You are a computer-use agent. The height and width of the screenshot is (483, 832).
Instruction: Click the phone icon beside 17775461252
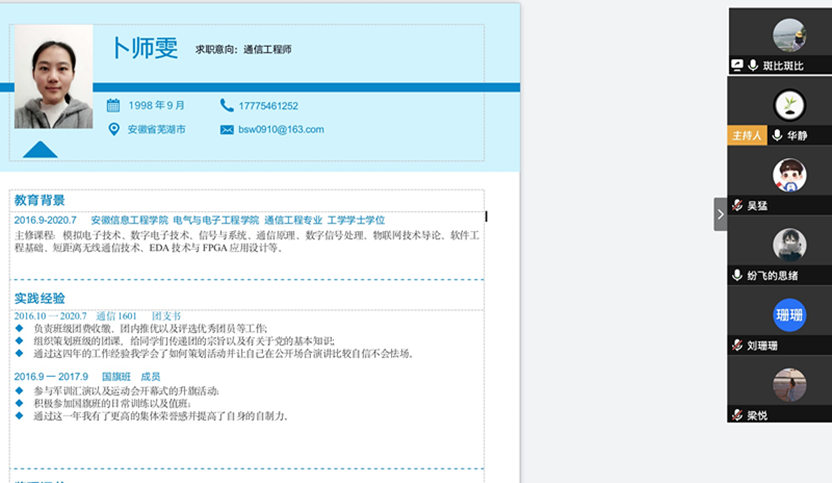[226, 105]
